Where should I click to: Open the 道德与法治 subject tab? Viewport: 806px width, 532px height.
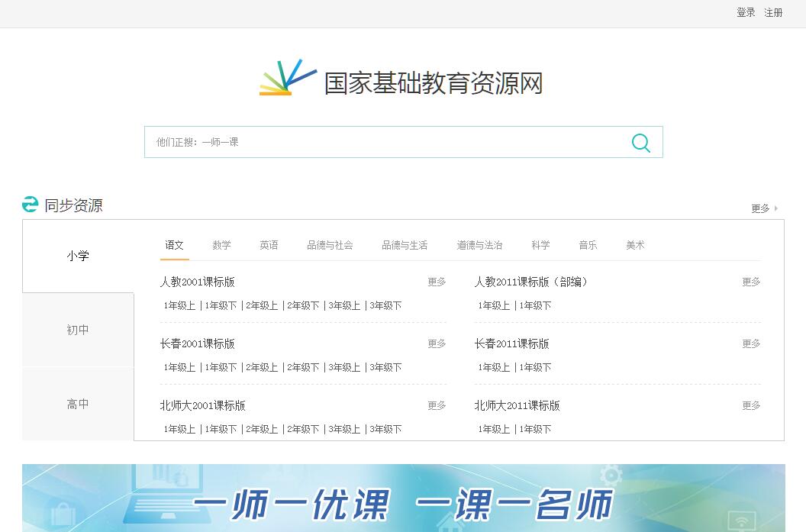[x=479, y=245]
